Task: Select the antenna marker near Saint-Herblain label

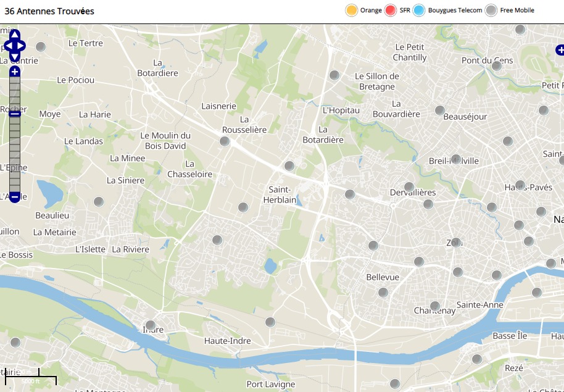Action: coord(289,166)
